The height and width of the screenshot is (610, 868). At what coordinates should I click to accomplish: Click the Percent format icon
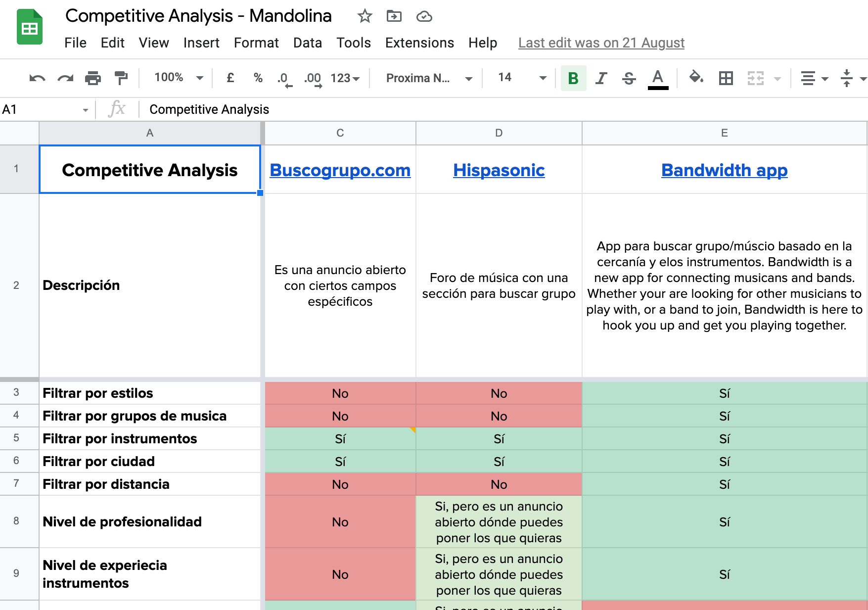click(258, 78)
